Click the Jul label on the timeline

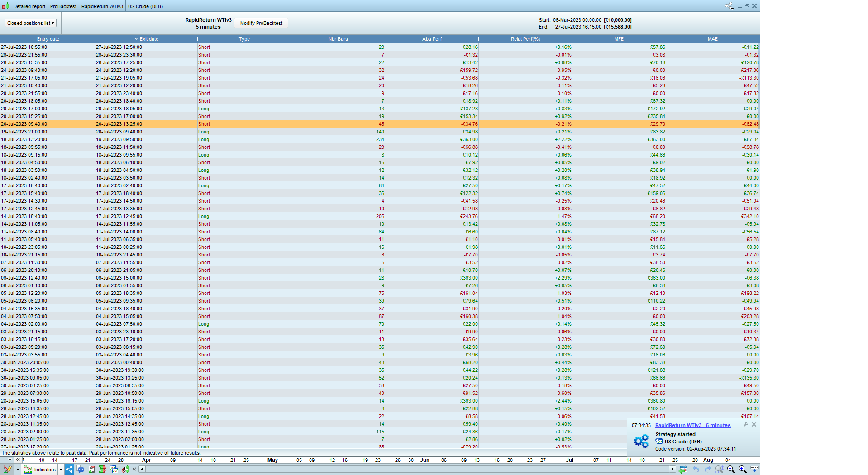tap(569, 460)
